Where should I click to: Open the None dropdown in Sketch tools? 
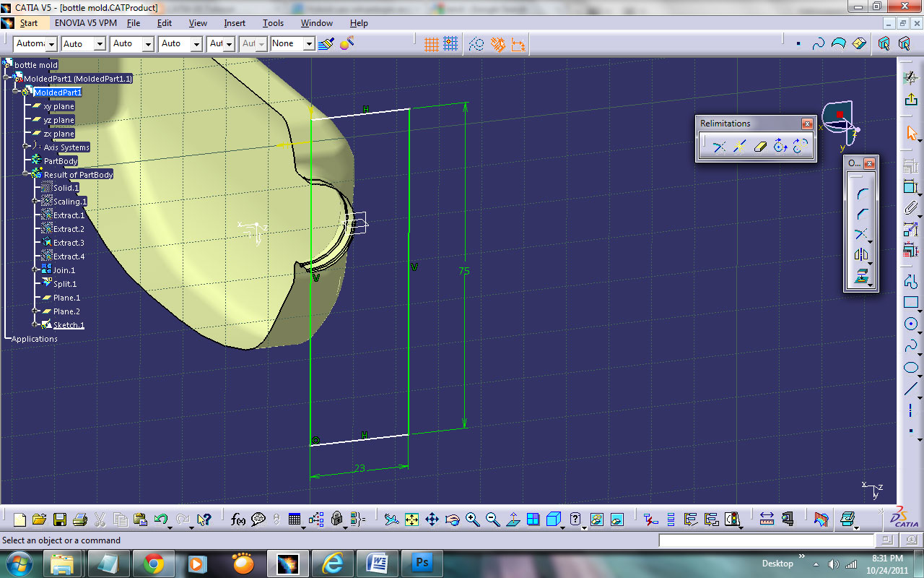tap(309, 43)
